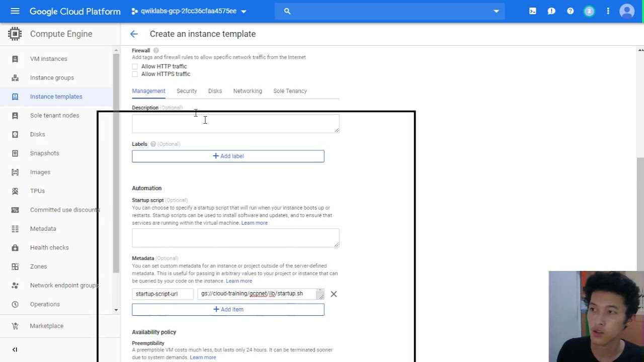Viewport: 644px width, 362px height.
Task: Click the Health checks sidebar icon
Action: click(x=15, y=247)
